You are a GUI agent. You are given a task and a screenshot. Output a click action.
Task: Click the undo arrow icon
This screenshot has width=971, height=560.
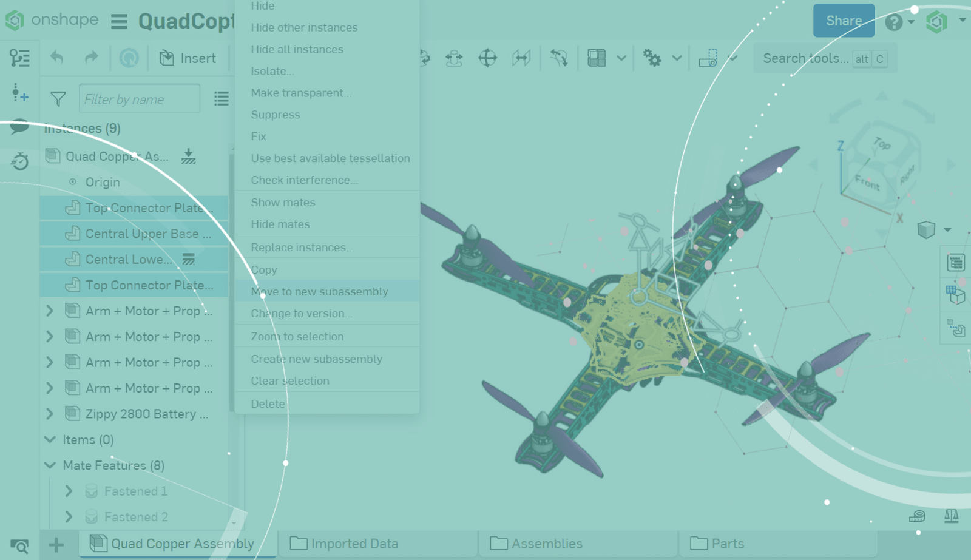coord(57,58)
